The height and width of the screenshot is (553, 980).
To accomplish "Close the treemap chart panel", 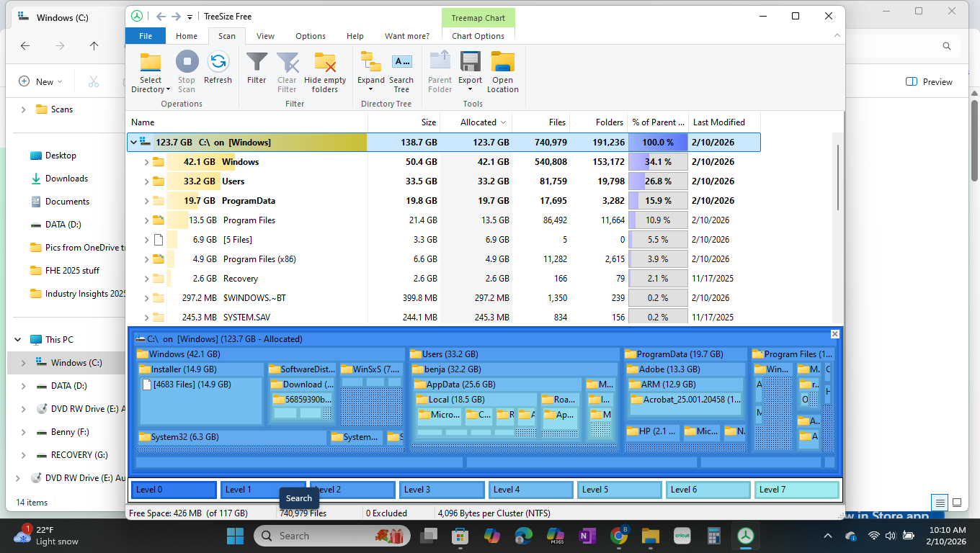I will [835, 334].
